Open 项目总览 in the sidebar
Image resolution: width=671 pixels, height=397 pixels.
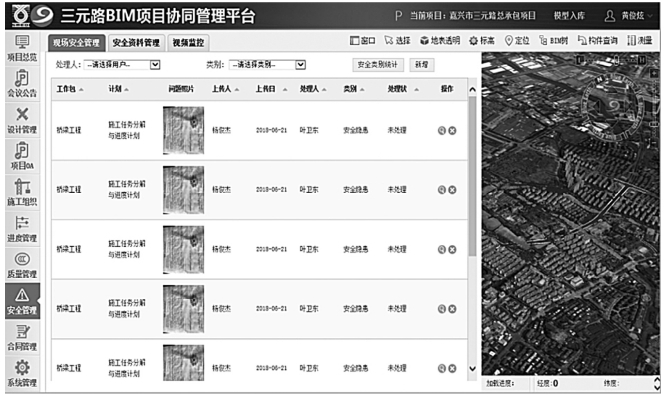coord(22,48)
